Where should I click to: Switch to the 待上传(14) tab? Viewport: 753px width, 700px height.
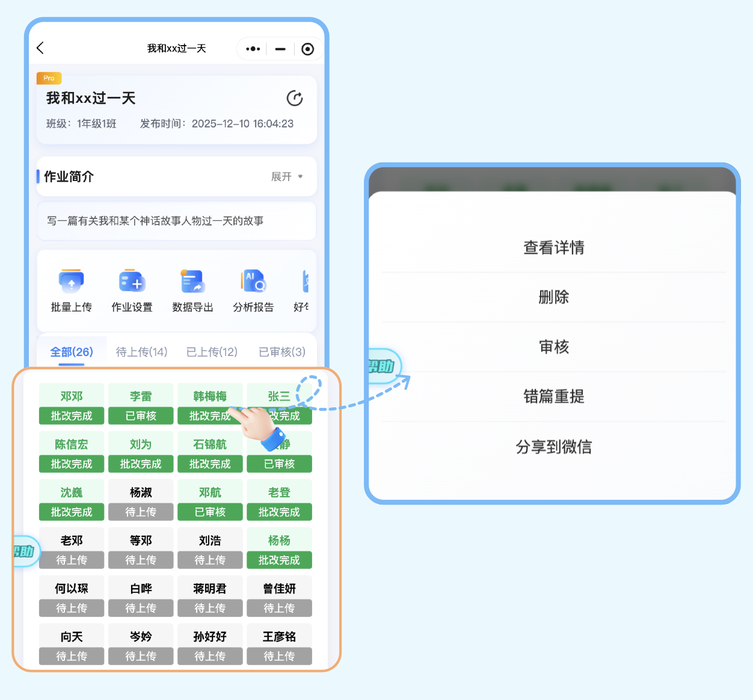[x=141, y=352]
